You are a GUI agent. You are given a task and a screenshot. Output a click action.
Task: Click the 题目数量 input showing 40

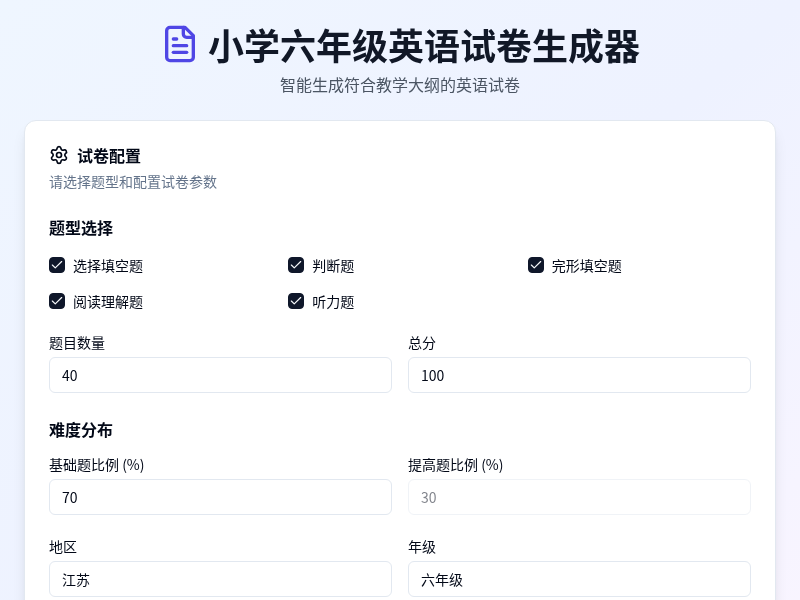point(220,375)
